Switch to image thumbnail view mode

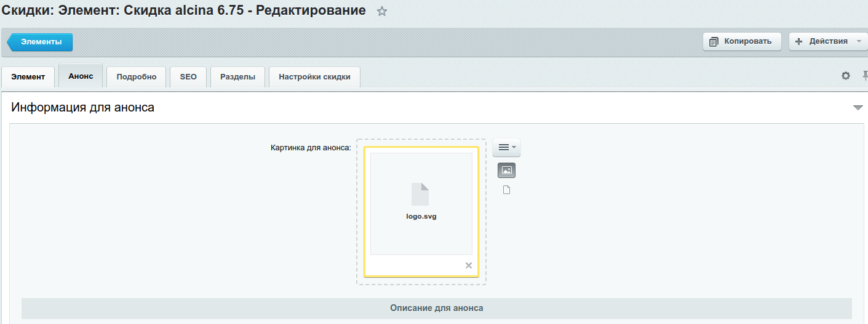click(506, 171)
